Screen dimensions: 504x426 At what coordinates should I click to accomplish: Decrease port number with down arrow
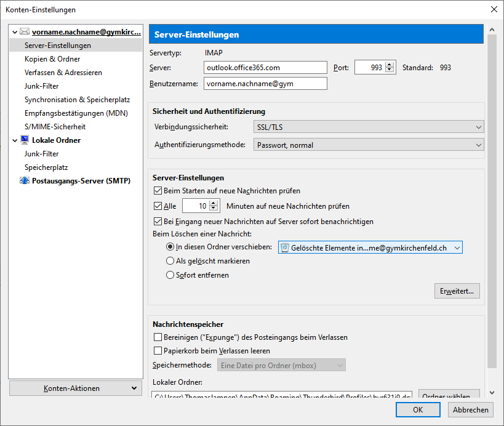click(390, 70)
